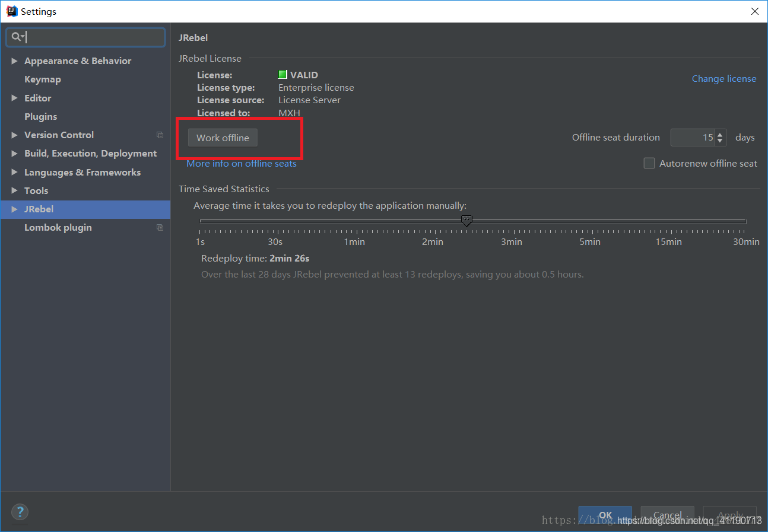Click the IntelliJ logo in title bar
The width and height of the screenshot is (768, 532).
[11, 11]
